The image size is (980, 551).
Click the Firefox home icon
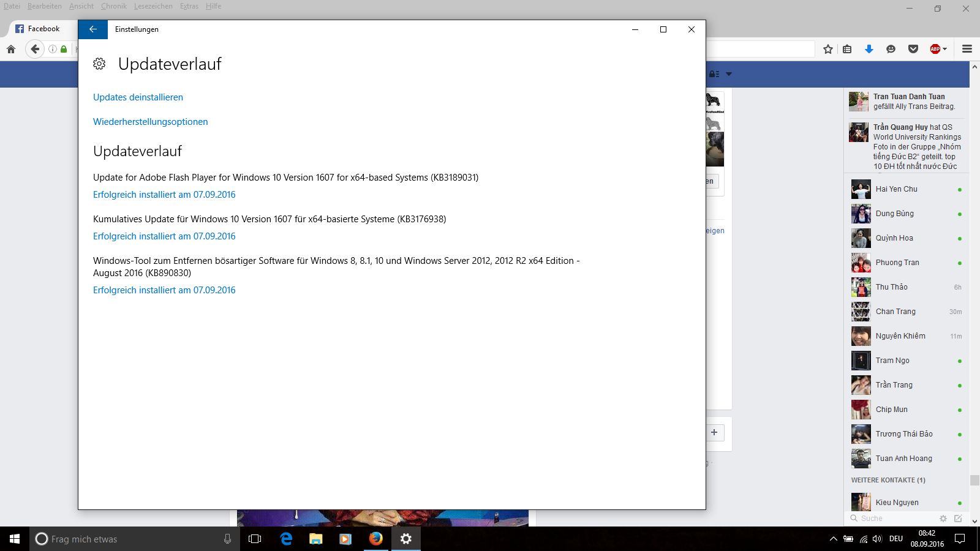point(11,49)
